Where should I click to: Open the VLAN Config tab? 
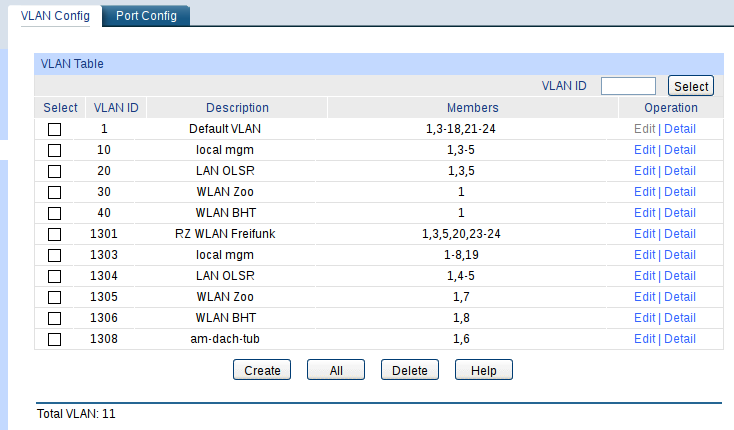coord(55,16)
